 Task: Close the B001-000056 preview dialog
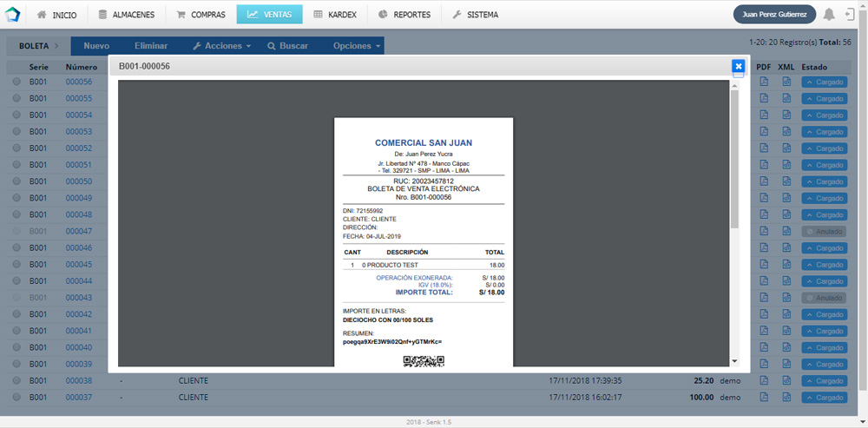tap(738, 66)
